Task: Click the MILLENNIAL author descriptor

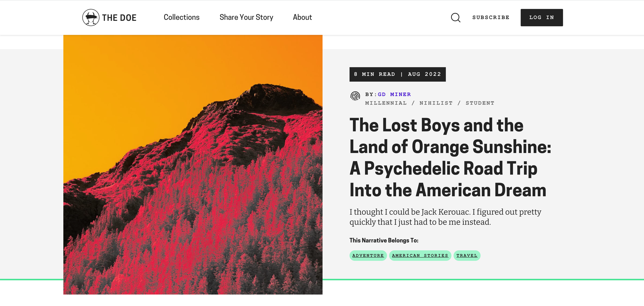Action: click(386, 103)
